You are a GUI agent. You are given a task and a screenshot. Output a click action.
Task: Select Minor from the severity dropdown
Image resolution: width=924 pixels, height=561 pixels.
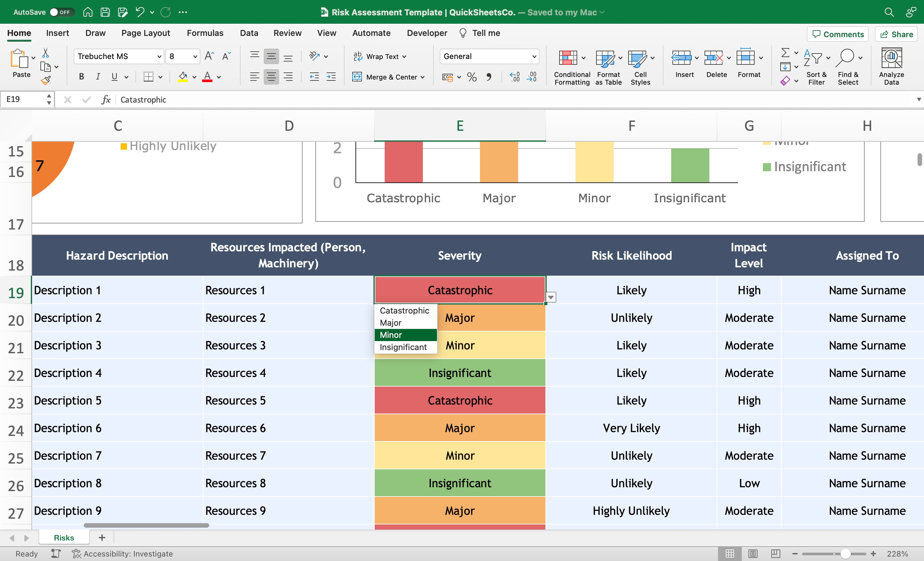click(391, 335)
